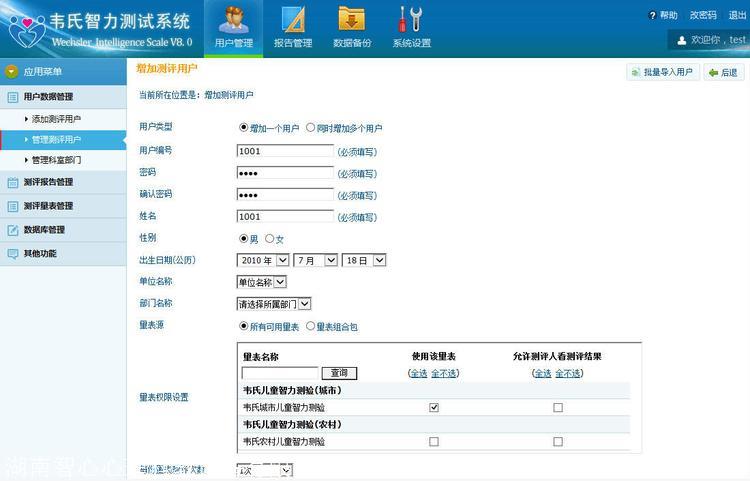Open the 单位名称 dropdown
This screenshot has height=481, width=750.
pyautogui.click(x=262, y=282)
